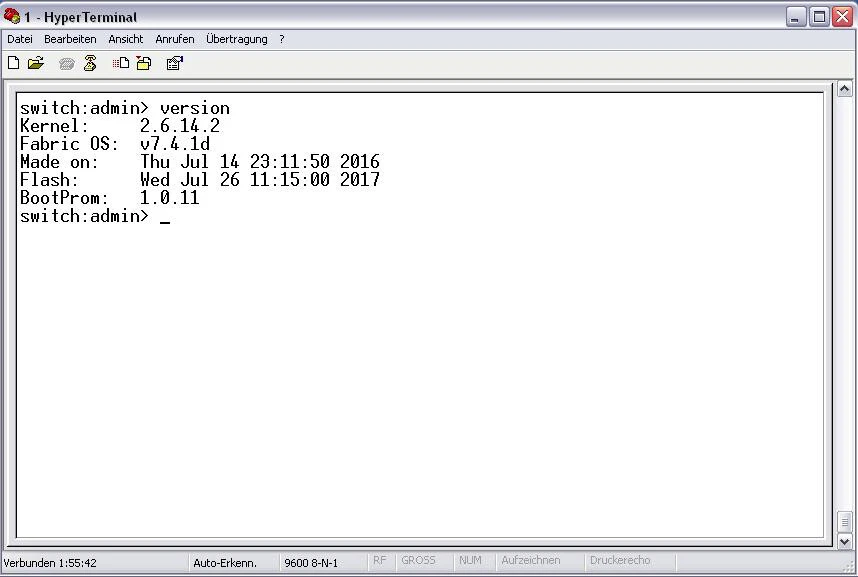Click the typed 'version' command text
Screen dimensions: 858x577
(x=195, y=108)
